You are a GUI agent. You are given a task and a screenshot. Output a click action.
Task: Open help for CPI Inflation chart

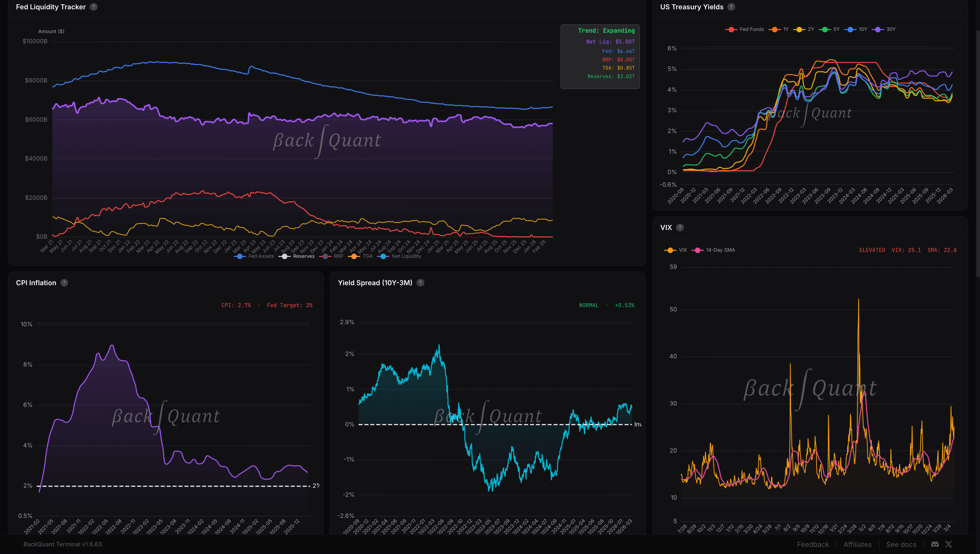64,283
